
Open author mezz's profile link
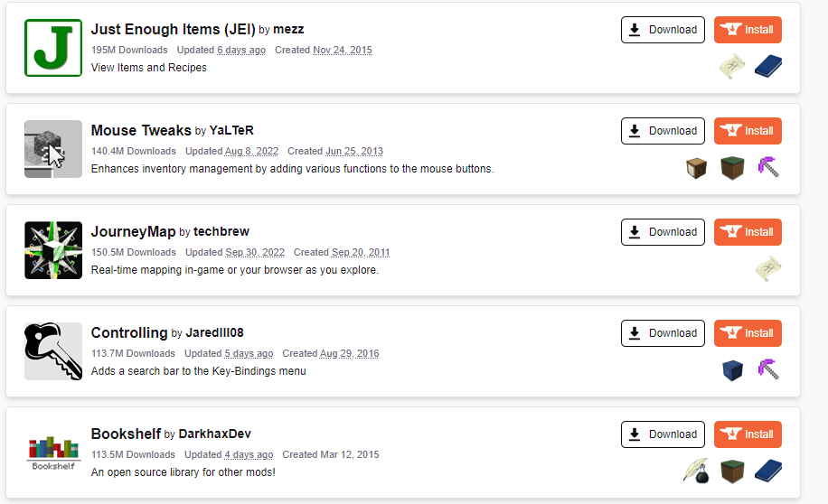[288, 30]
